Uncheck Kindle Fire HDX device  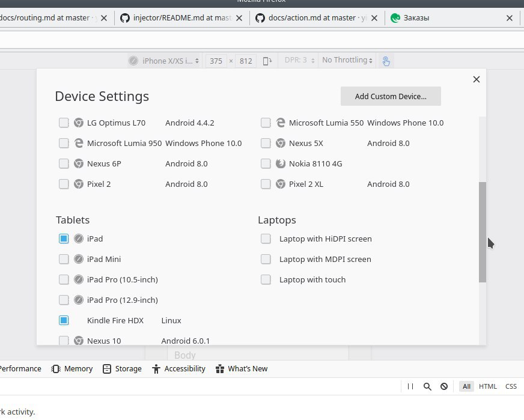coord(64,320)
